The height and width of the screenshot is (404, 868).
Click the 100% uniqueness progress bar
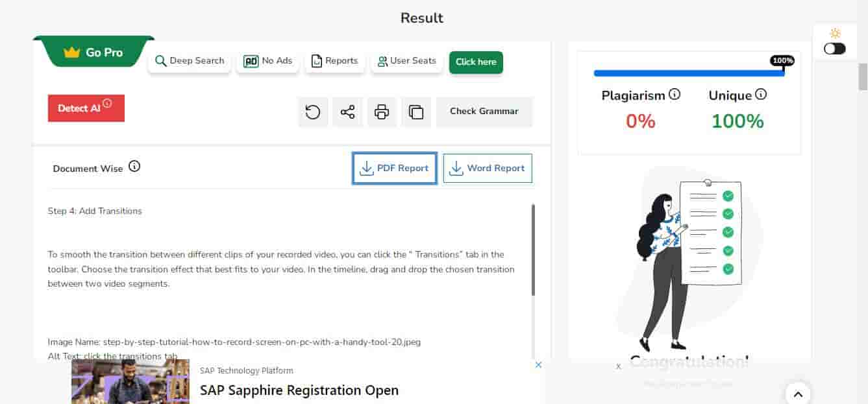[x=688, y=73]
